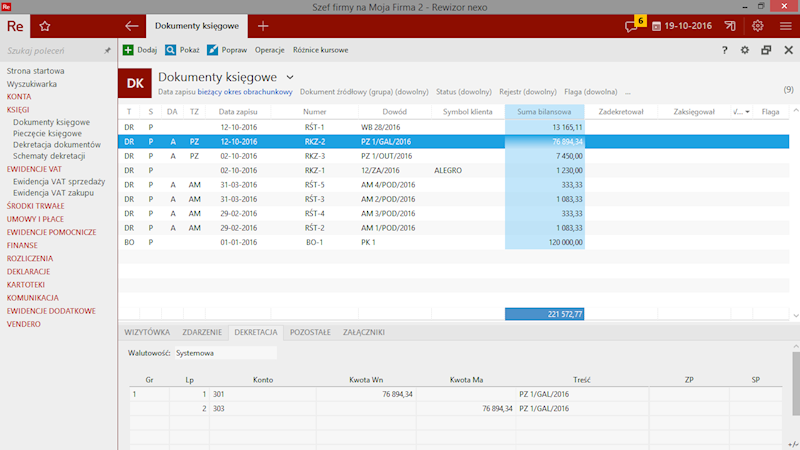The image size is (800, 450).
Task: Click the Popraw edit icon
Action: (x=212, y=50)
